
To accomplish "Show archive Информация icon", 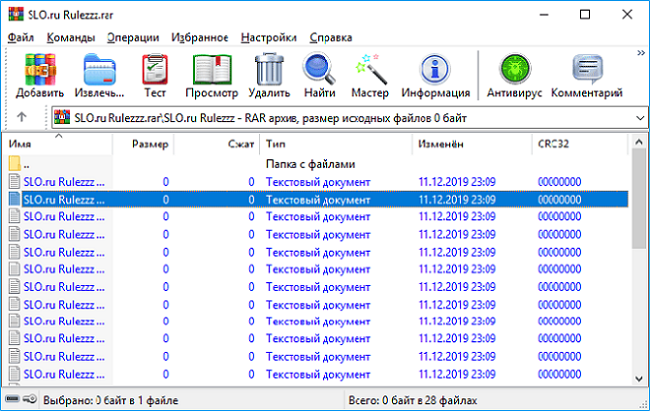I will point(435,69).
